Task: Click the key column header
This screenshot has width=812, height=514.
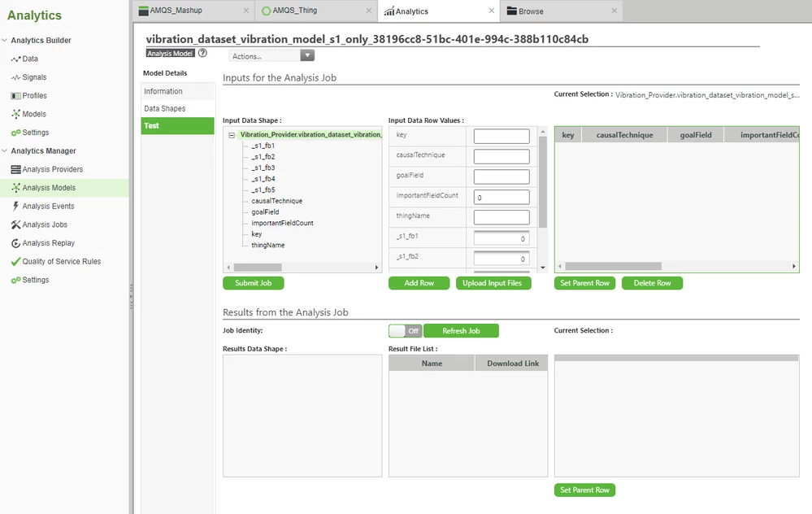Action: pyautogui.click(x=568, y=135)
